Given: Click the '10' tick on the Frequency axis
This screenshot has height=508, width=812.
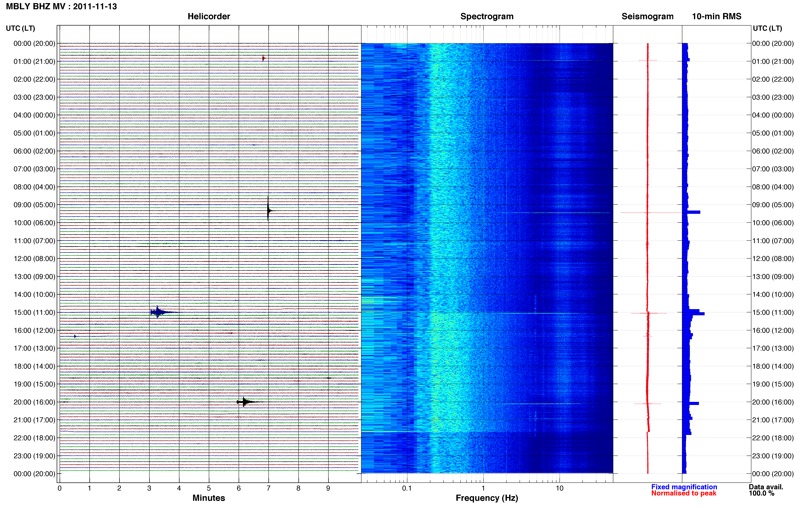Looking at the screenshot, I should click(x=559, y=488).
